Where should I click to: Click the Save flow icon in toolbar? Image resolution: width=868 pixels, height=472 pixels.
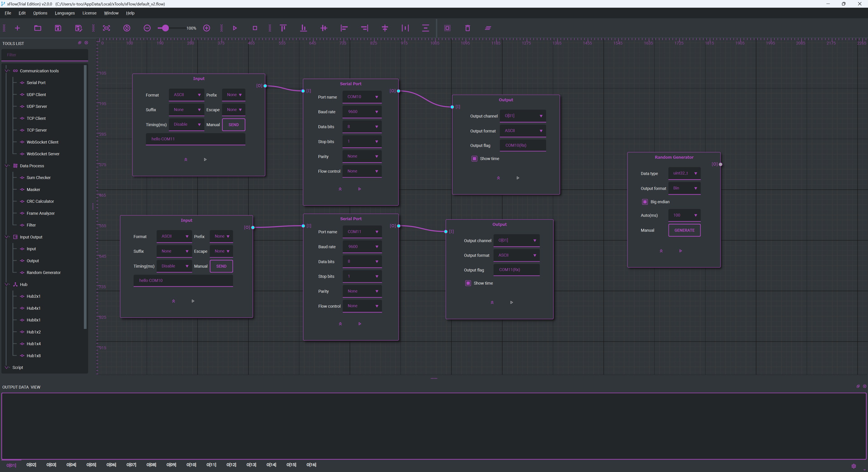tap(58, 28)
